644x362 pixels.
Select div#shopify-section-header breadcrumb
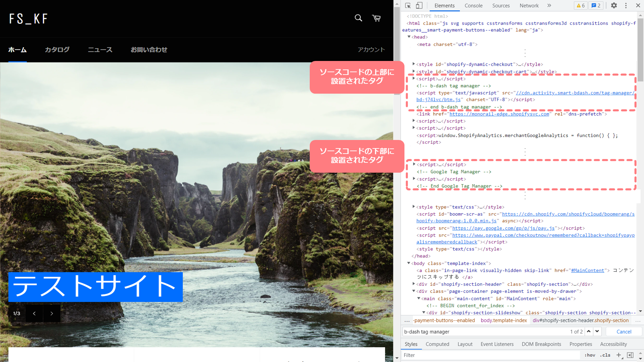581,320
